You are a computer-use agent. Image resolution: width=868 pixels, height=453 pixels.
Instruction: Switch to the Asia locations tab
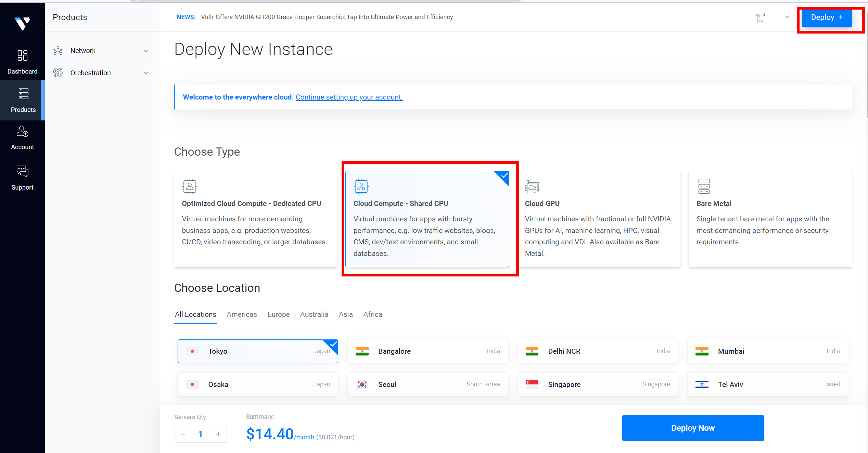345,314
